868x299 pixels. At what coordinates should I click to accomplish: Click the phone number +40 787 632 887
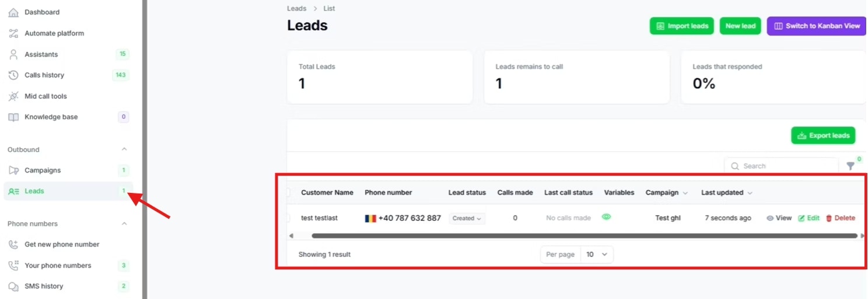click(409, 218)
